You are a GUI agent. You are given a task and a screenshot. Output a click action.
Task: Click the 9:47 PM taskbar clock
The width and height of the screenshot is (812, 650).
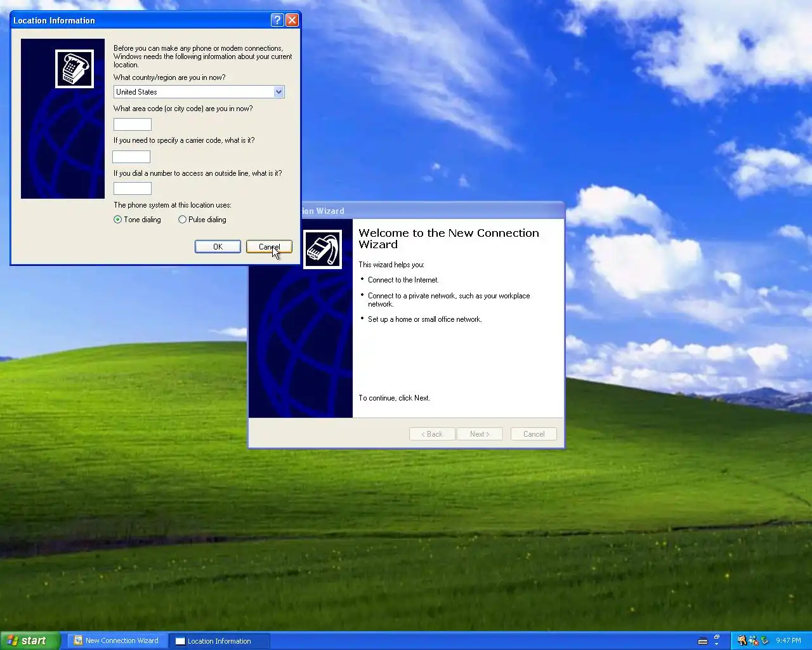coord(789,640)
